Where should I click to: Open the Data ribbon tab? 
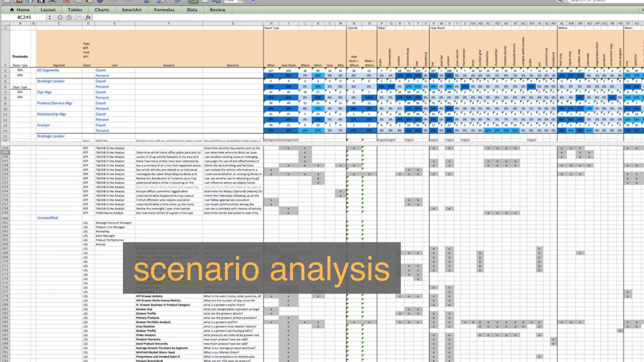(x=192, y=10)
